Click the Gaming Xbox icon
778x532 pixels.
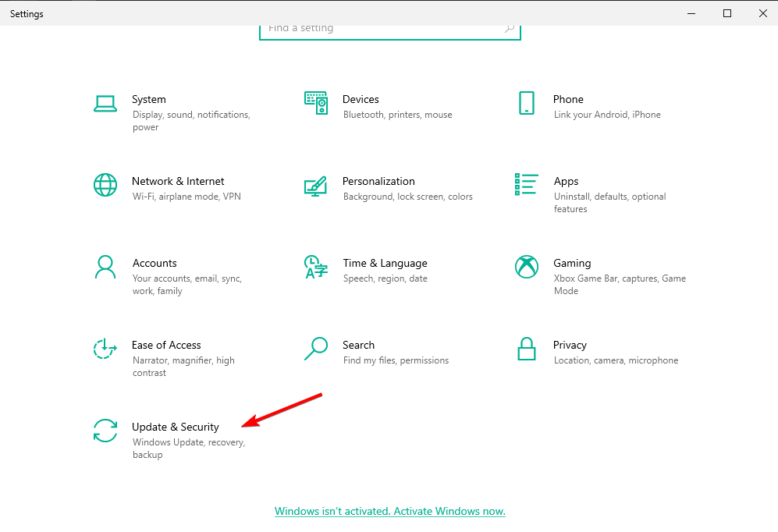(526, 267)
